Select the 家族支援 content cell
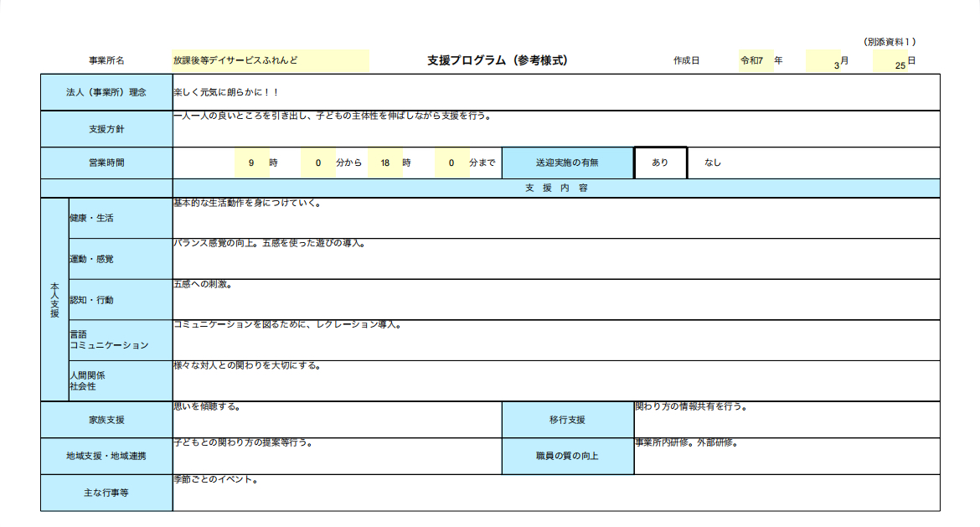 tap(338, 420)
